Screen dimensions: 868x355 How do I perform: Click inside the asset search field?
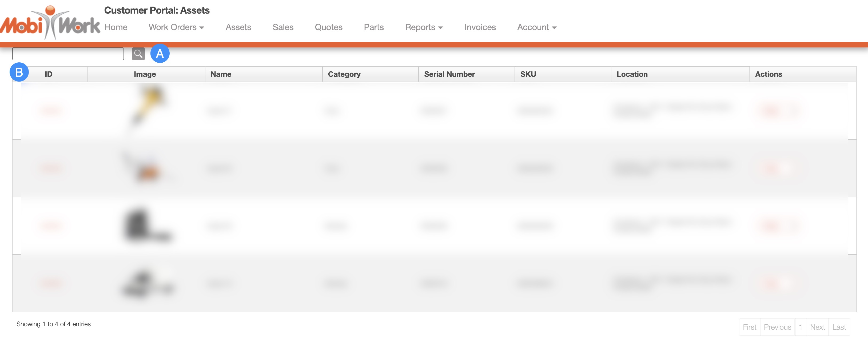pyautogui.click(x=68, y=54)
